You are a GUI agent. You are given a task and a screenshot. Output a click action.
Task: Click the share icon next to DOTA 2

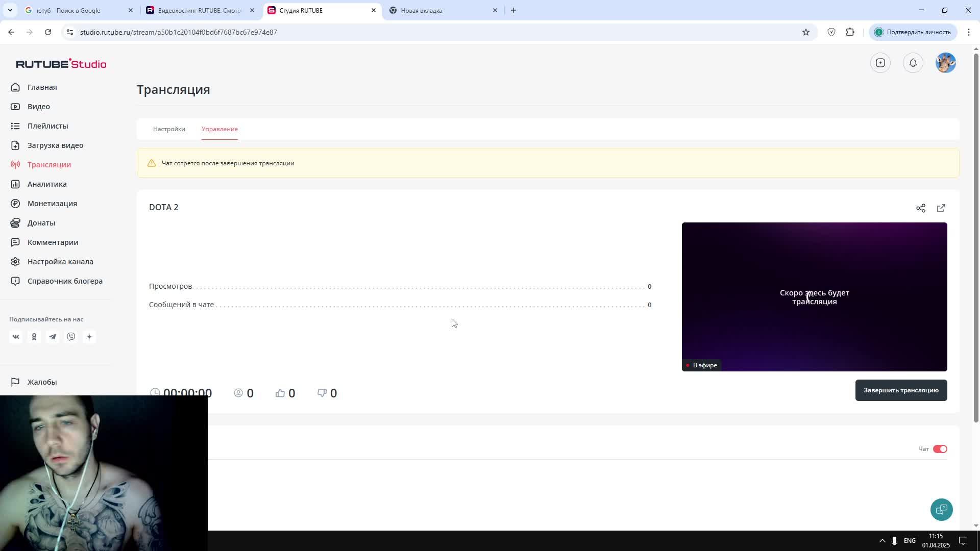[920, 208]
